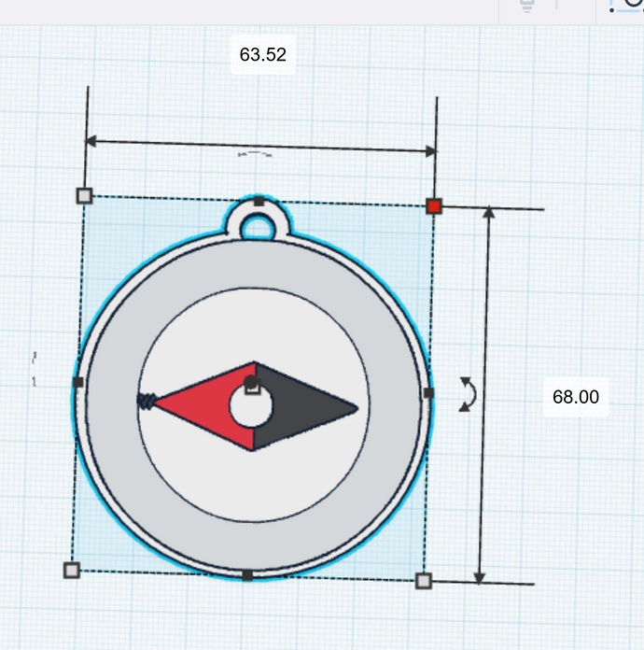
Task: Click the black right-edge midpoint handle
Action: 428,393
